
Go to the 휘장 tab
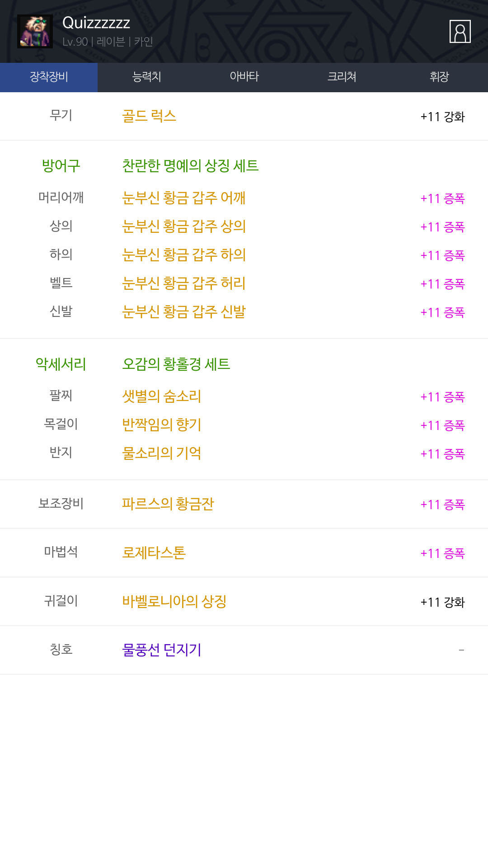click(439, 77)
